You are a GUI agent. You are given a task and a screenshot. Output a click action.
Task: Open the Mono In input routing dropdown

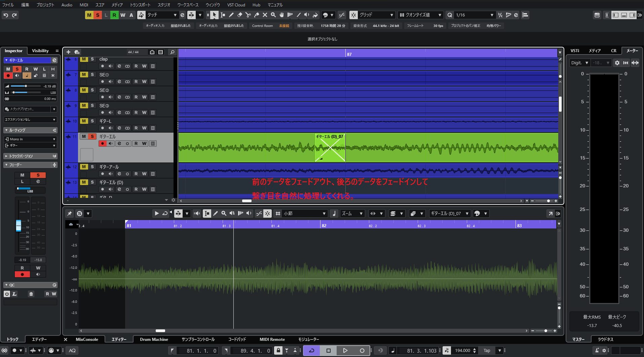[30, 139]
